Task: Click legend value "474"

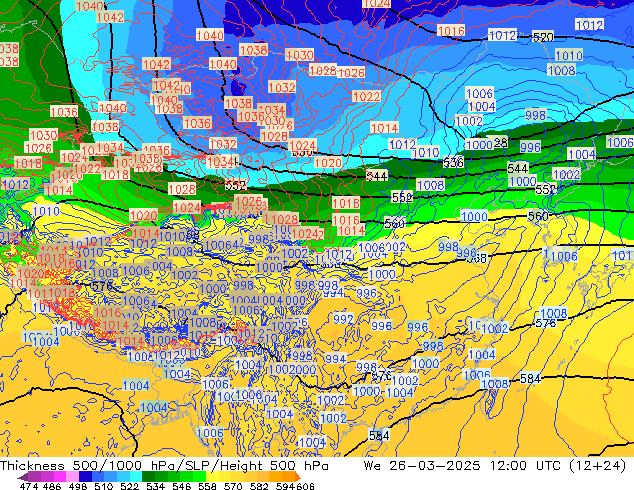Action: (x=29, y=486)
